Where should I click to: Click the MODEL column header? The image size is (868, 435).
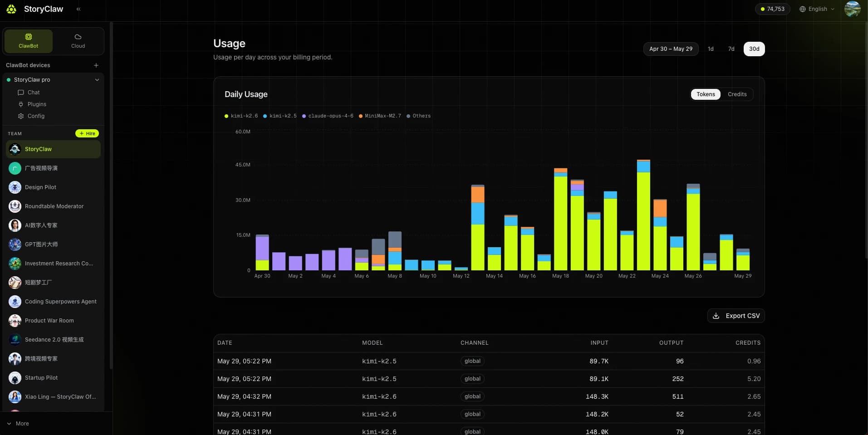(372, 343)
